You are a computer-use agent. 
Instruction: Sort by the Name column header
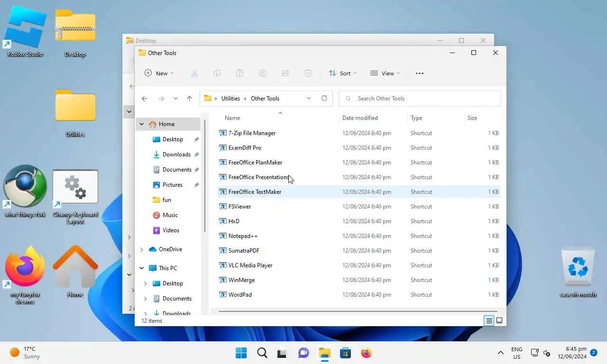point(232,118)
